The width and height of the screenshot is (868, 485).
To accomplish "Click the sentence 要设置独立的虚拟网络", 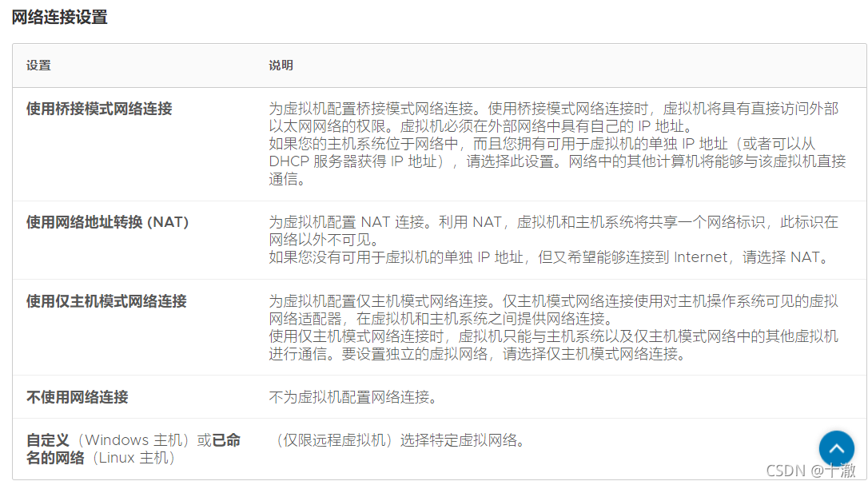I will click(x=514, y=354).
